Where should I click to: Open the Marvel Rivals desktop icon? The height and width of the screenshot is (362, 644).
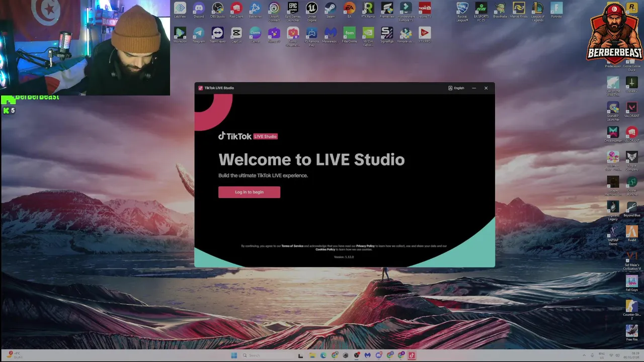519,10
